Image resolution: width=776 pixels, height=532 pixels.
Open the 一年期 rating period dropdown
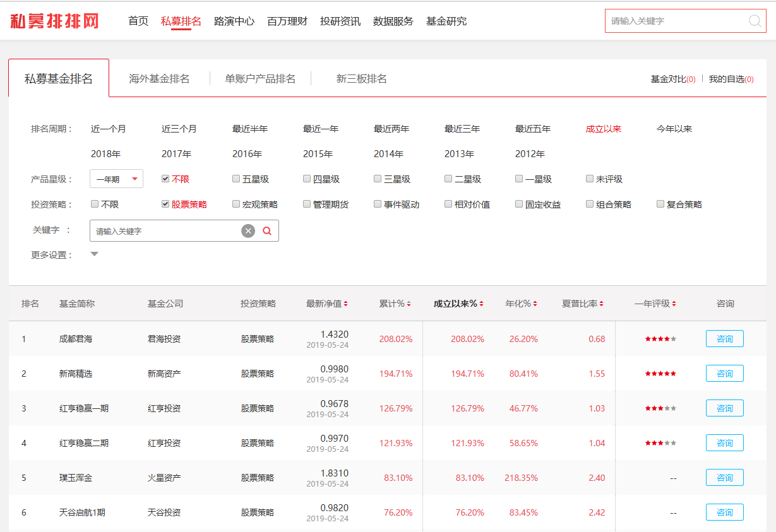(x=116, y=179)
